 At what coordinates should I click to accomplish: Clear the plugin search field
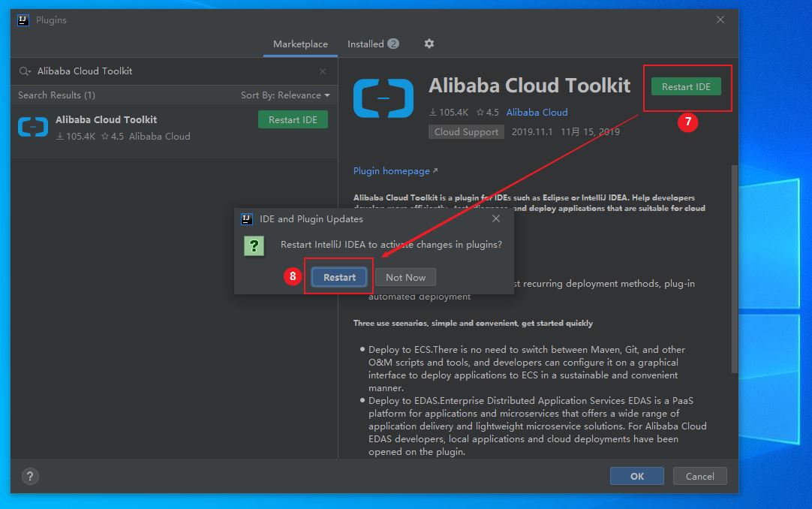pos(323,71)
